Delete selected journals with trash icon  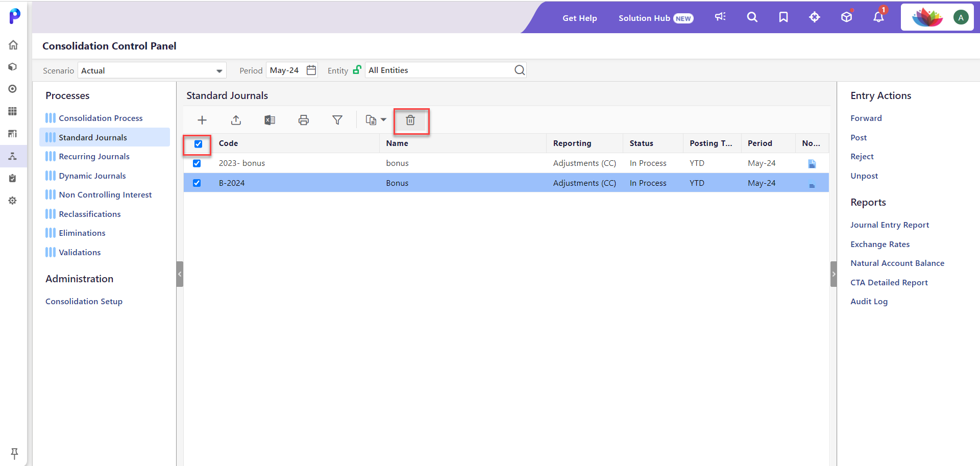click(410, 120)
